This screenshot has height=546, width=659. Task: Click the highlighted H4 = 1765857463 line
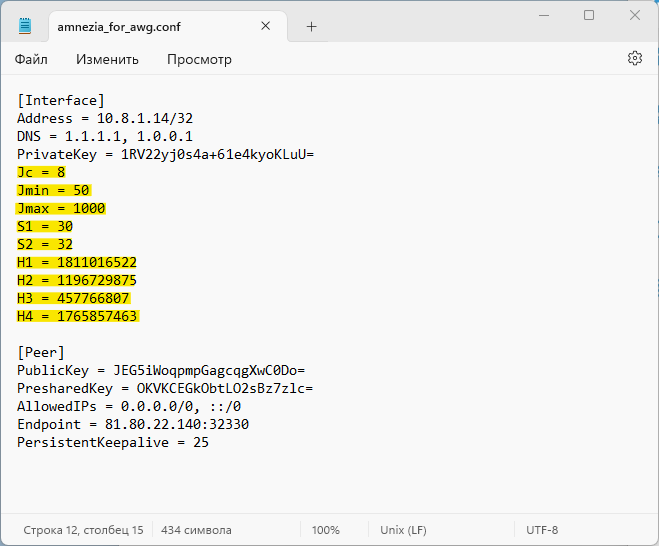pyautogui.click(x=77, y=316)
